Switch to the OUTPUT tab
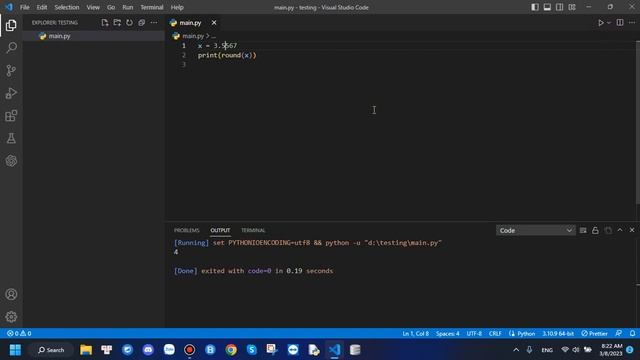640x360 pixels. pos(220,231)
